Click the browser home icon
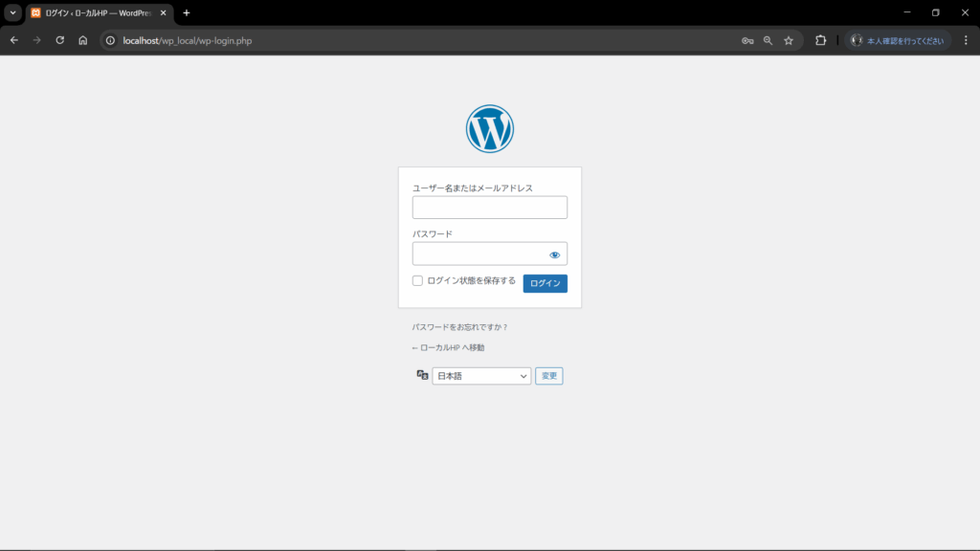This screenshot has height=551, width=980. click(x=83, y=40)
